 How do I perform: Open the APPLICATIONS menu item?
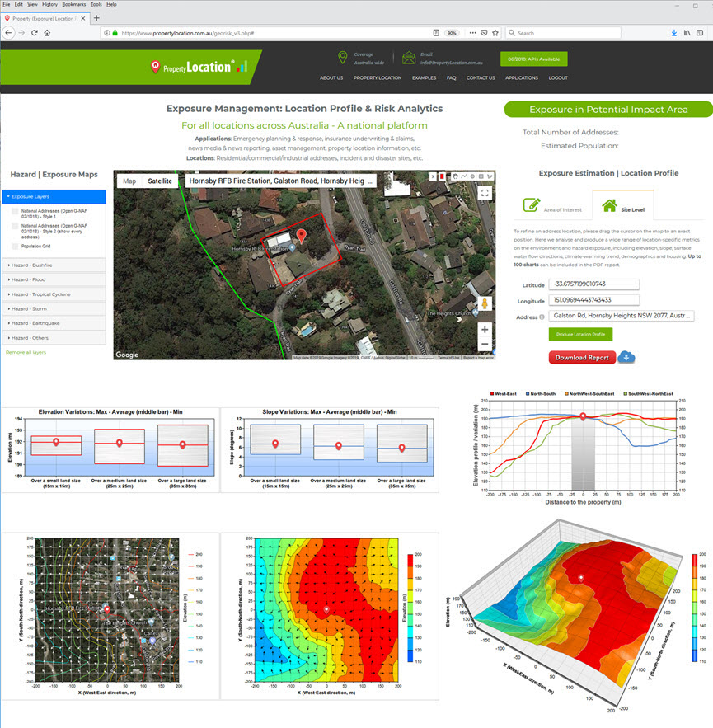(x=521, y=78)
